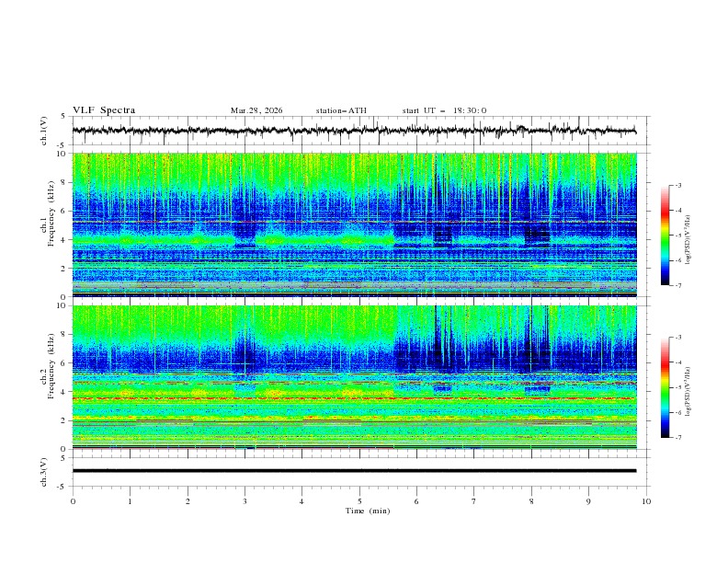The height and width of the screenshot is (563, 728).
Task: Click the "-5" label on the lower colorbar
Action: coord(677,387)
